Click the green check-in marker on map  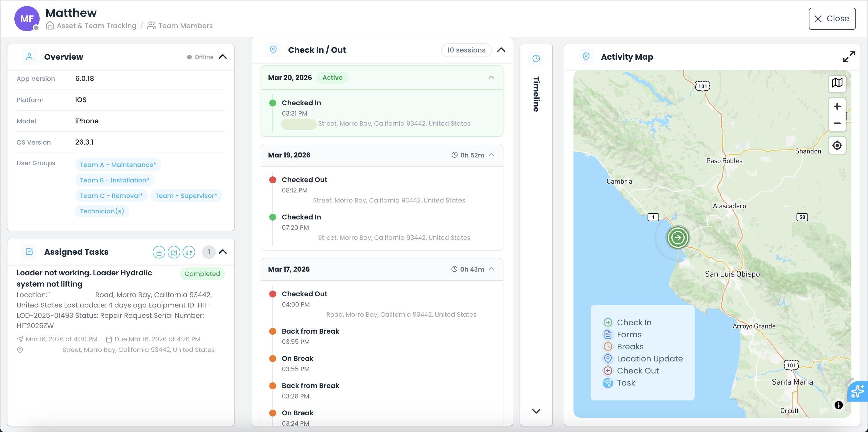click(678, 238)
